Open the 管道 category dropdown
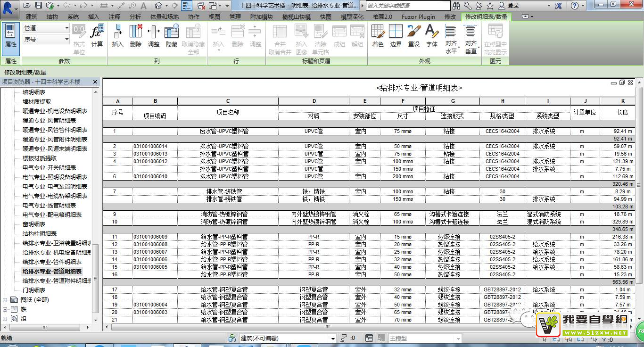The height and width of the screenshot is (347, 644). pos(46,28)
